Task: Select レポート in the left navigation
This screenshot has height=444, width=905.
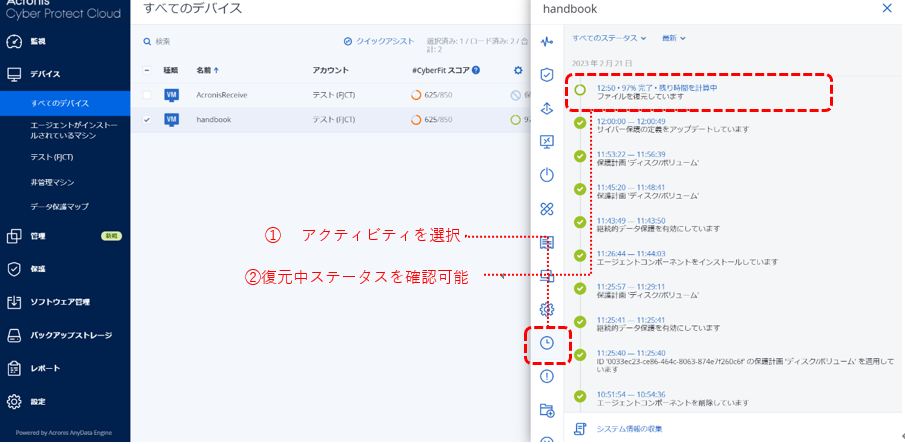Action: coord(44,368)
